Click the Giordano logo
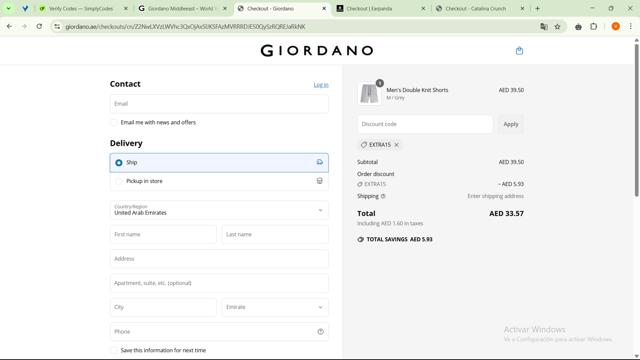 [317, 51]
